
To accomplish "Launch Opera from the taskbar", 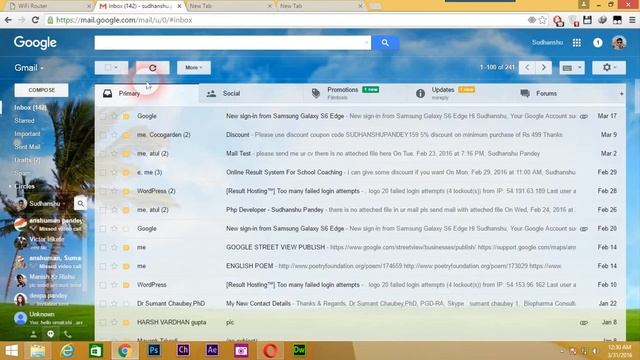I will click(x=270, y=351).
